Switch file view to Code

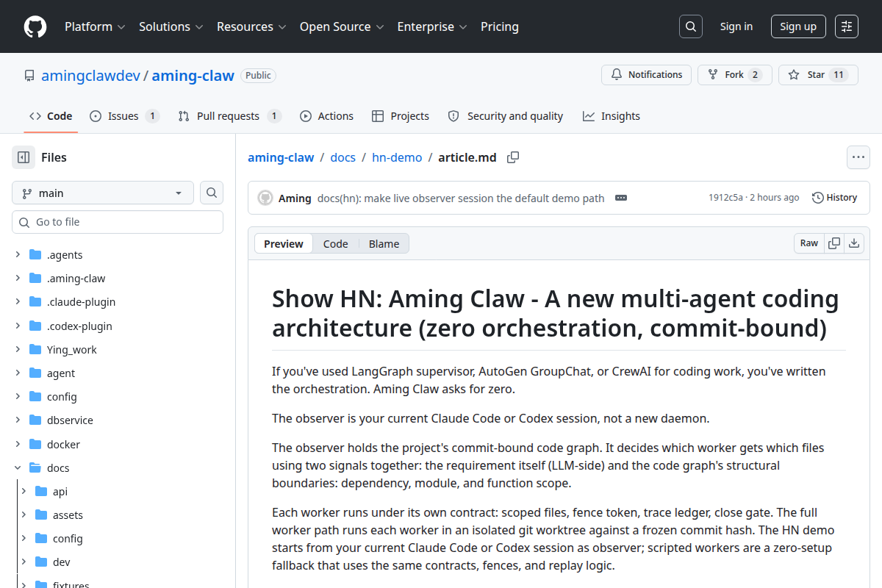335,243
